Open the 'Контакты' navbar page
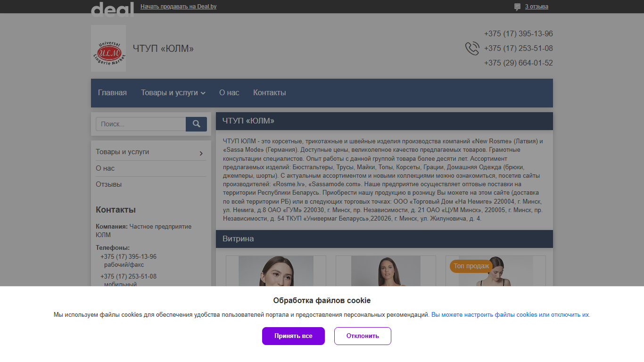 click(x=270, y=92)
